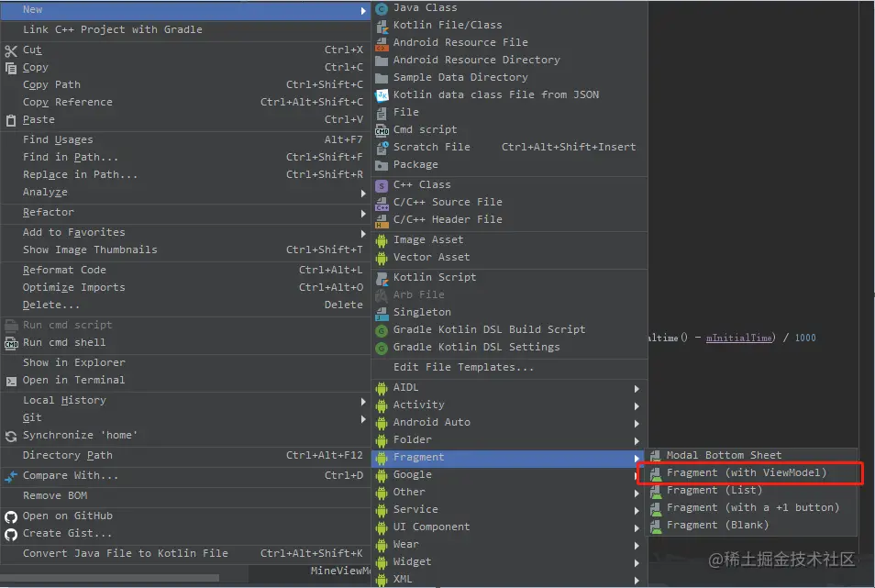875x588 pixels.
Task: Choose Copy Reference menu entry
Action: (x=184, y=102)
